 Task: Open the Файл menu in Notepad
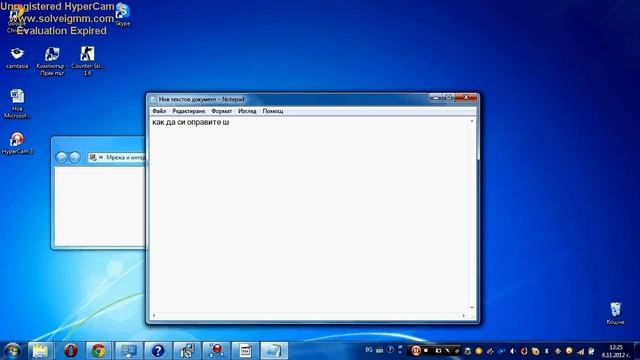159,111
